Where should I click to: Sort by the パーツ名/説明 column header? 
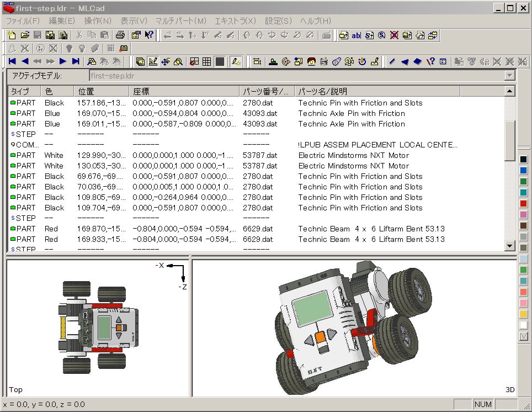(x=377, y=91)
